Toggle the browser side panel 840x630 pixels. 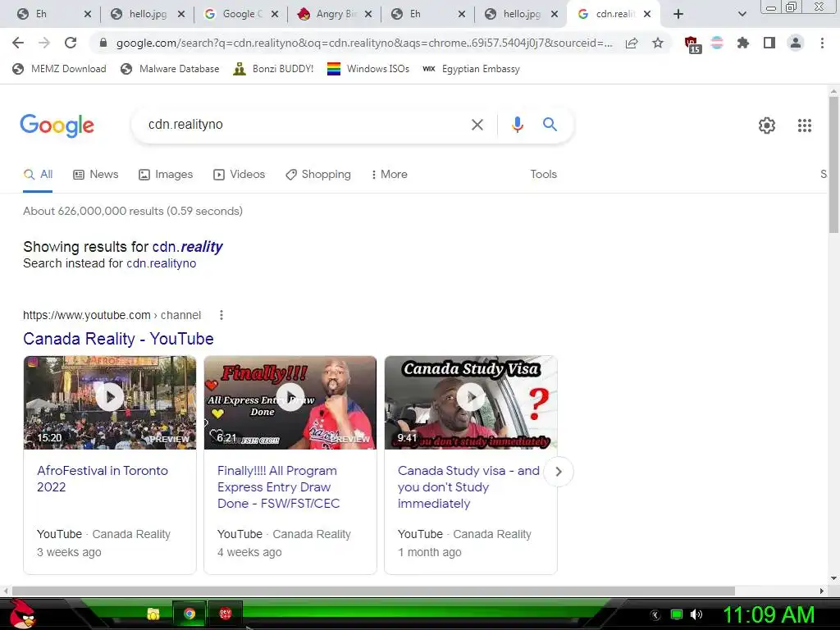(x=769, y=43)
